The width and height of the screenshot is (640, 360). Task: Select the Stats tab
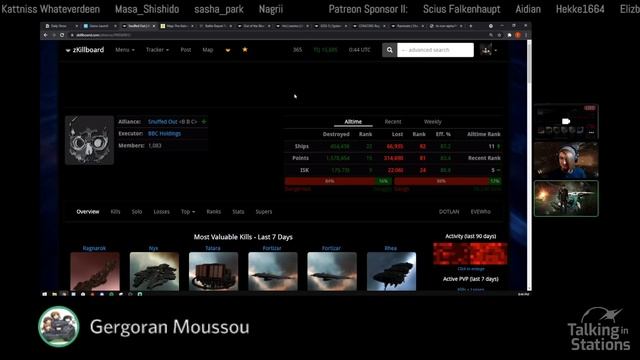[x=238, y=211]
